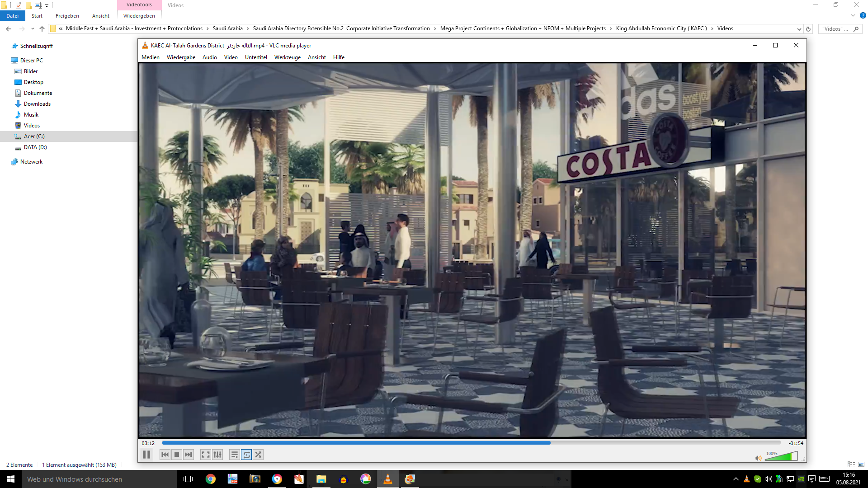Open the Hilfe menu

point(339,57)
